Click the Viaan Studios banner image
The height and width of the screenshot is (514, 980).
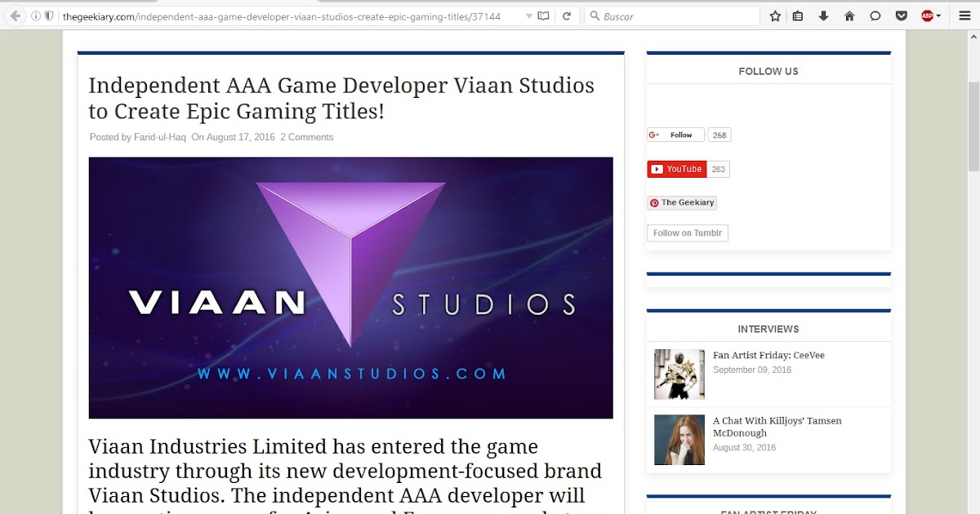[x=350, y=288]
